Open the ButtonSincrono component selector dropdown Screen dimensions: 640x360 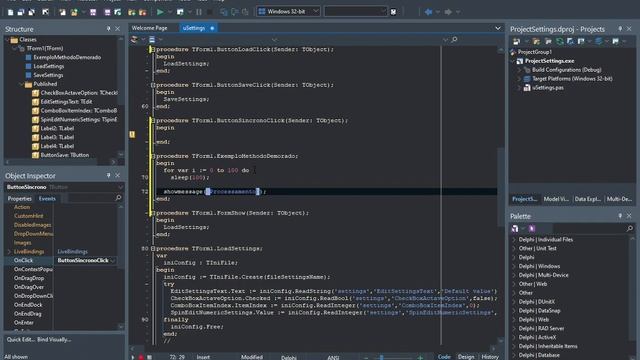[x=120, y=187]
